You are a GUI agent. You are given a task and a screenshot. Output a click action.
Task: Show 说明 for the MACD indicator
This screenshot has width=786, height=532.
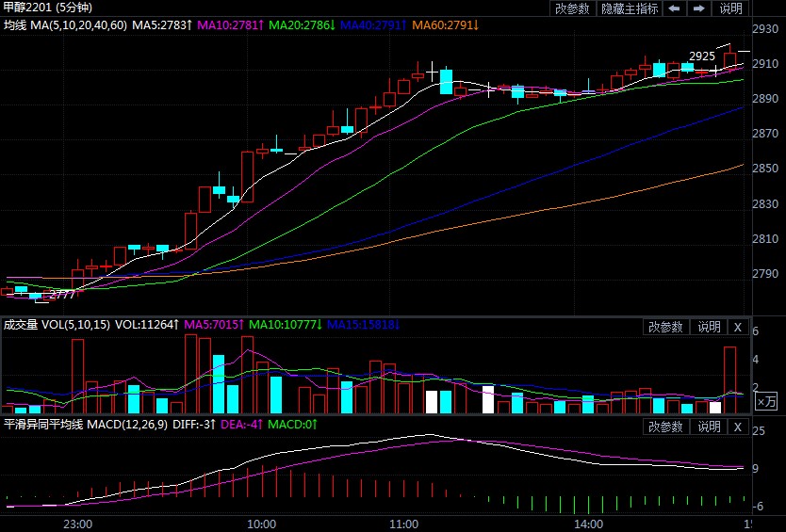708,427
